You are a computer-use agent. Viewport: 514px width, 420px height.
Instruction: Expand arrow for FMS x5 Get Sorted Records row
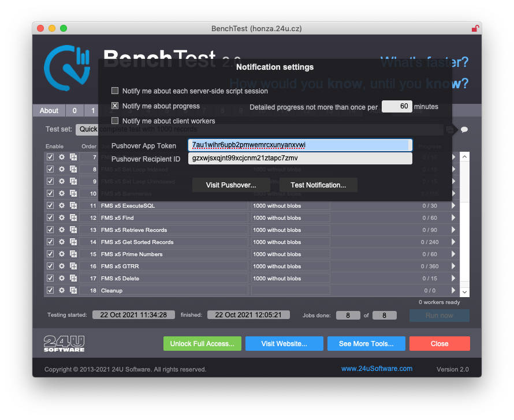point(453,242)
